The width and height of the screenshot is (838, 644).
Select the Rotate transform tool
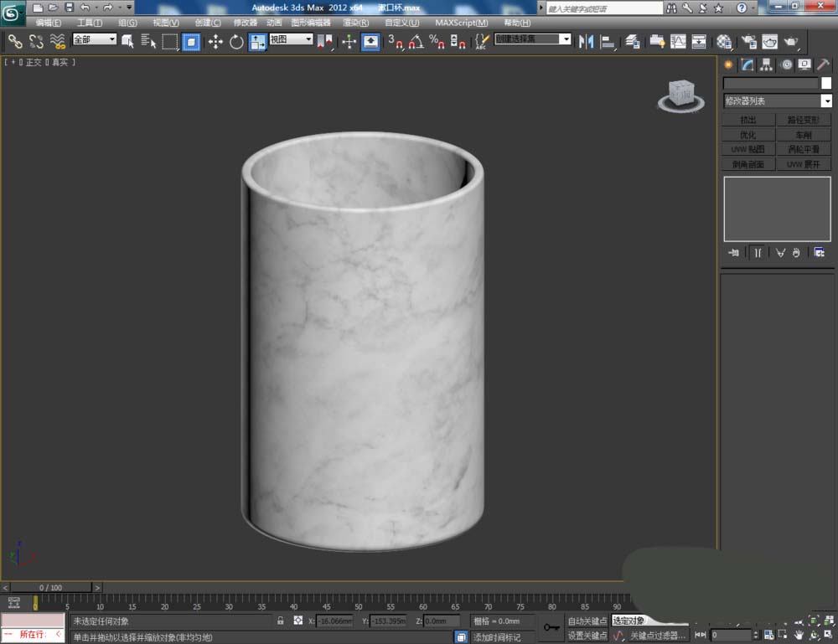pyautogui.click(x=236, y=41)
